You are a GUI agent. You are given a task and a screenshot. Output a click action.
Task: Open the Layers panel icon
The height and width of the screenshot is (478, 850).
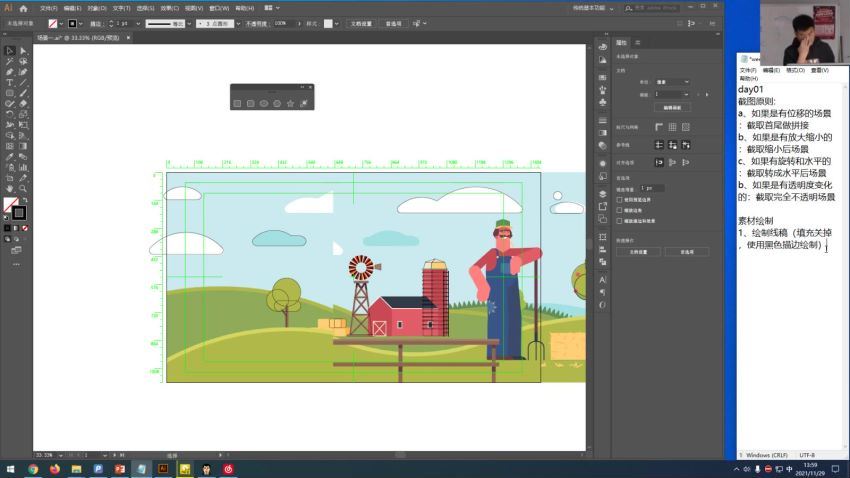coord(602,194)
